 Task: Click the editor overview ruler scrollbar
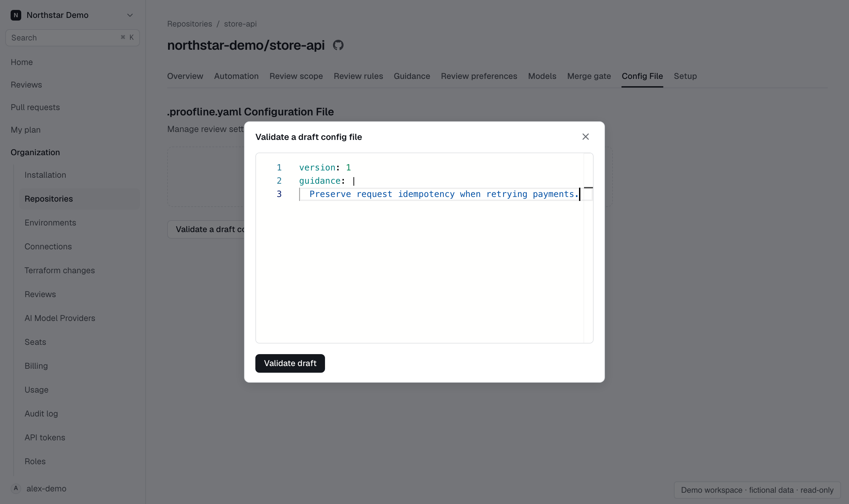[588, 248]
